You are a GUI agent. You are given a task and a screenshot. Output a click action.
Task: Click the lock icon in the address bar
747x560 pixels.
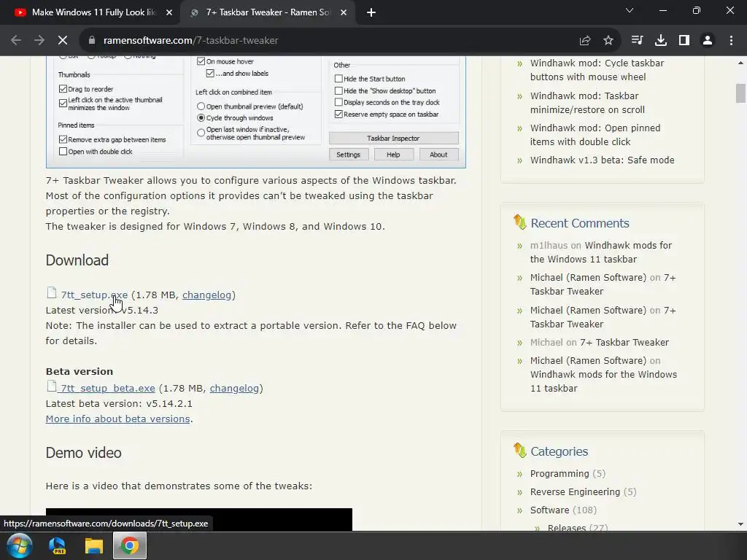pyautogui.click(x=92, y=41)
